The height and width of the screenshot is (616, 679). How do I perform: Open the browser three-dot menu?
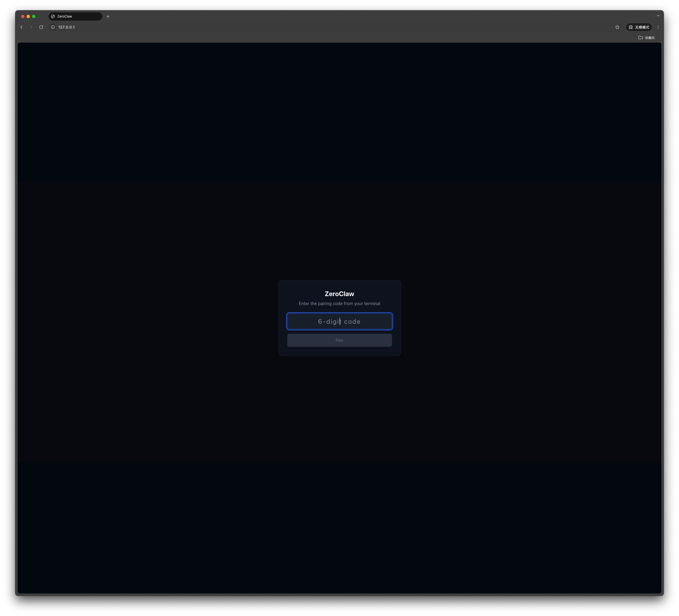coord(658,27)
